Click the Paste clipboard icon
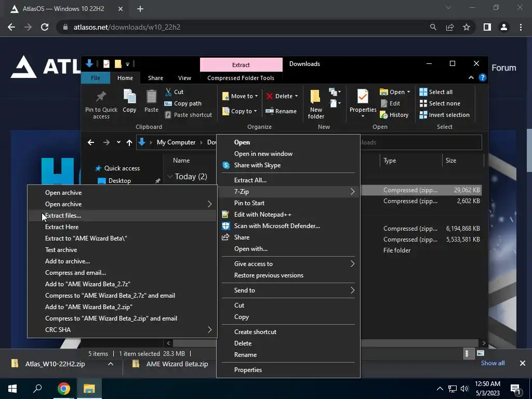The height and width of the screenshot is (399, 532). 151,97
